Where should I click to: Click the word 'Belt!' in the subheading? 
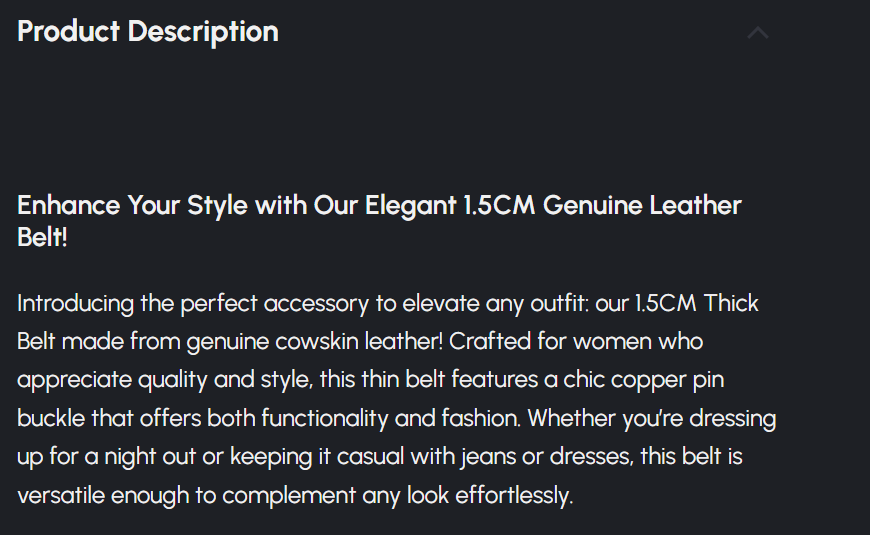[x=42, y=238]
